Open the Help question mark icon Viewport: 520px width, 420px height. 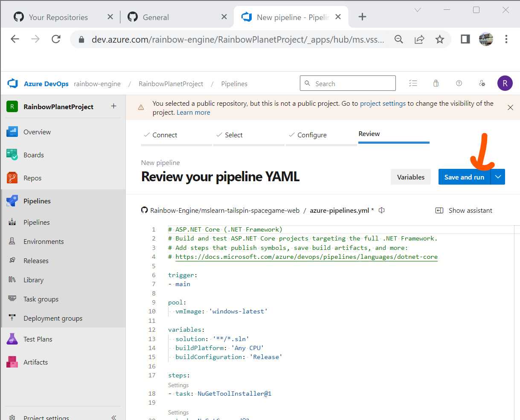pos(459,84)
